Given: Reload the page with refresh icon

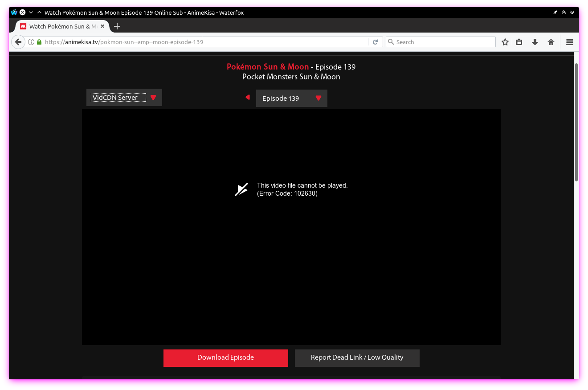Looking at the screenshot, I should (x=376, y=42).
